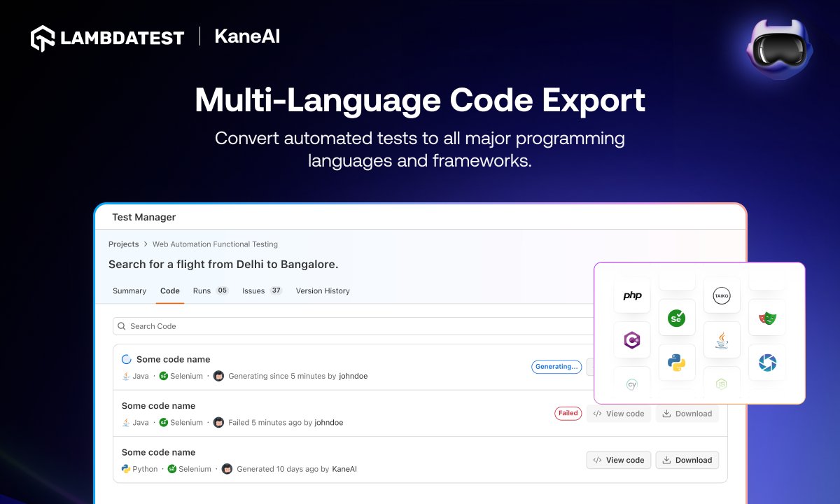View code for the Failed row

(x=619, y=414)
